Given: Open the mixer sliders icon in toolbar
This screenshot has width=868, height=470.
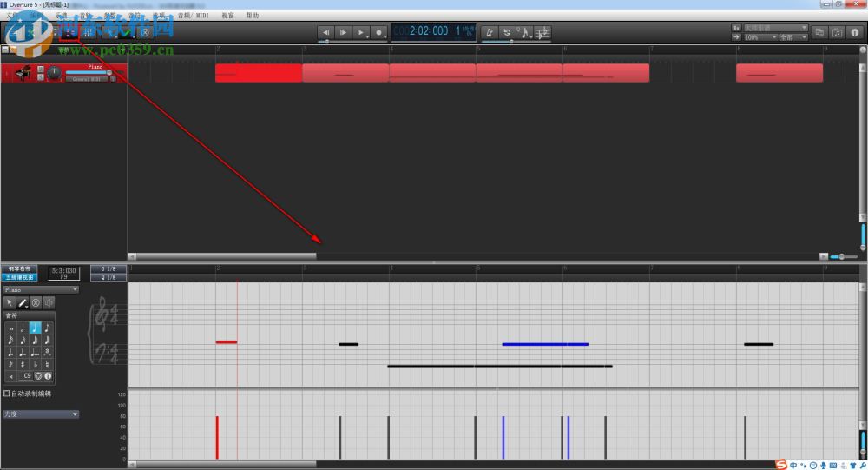Looking at the screenshot, I should pyautogui.click(x=89, y=33).
